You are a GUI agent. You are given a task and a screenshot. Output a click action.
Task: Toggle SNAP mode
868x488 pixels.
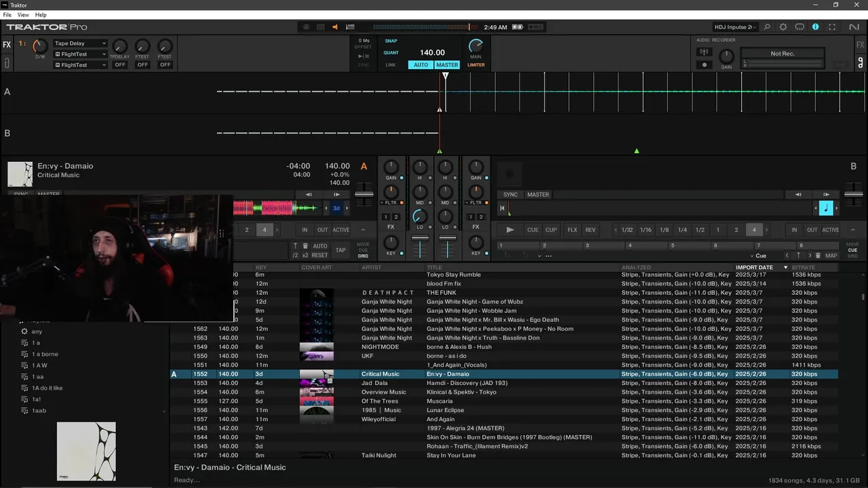[391, 41]
